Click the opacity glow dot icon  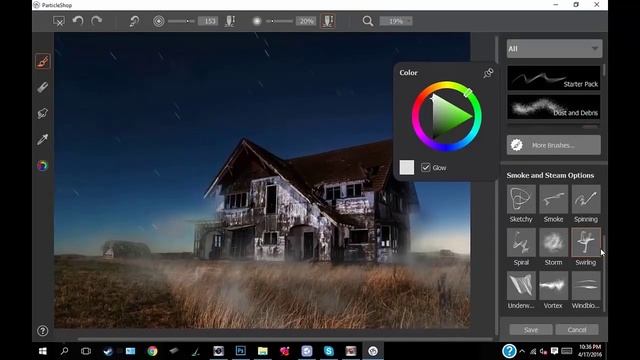tap(257, 21)
